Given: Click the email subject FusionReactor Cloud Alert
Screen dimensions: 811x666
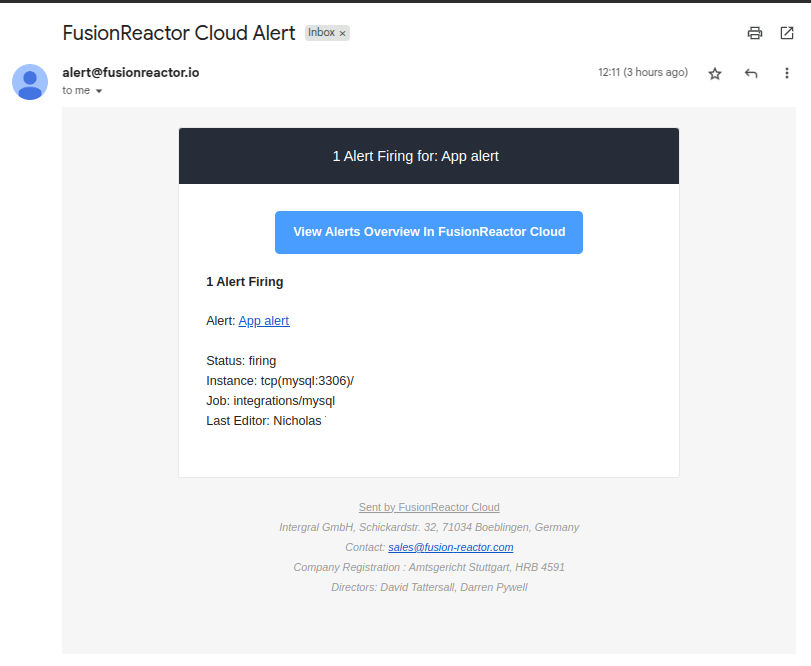Looking at the screenshot, I should tap(179, 33).
